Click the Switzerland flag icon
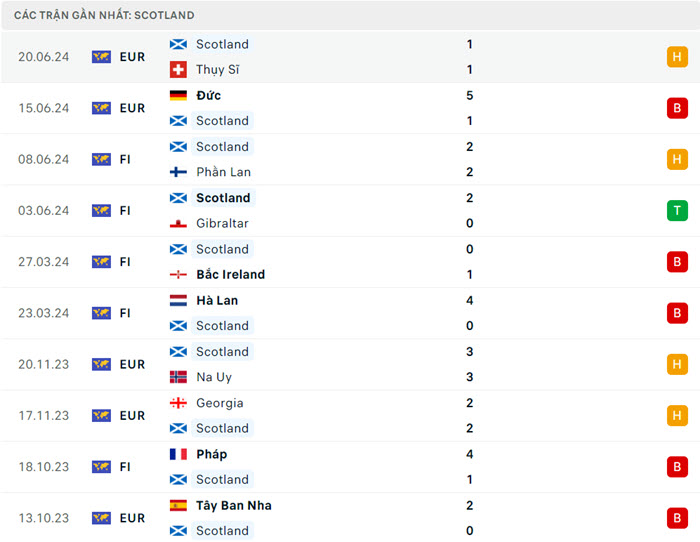This screenshot has width=700, height=542. coord(178,70)
